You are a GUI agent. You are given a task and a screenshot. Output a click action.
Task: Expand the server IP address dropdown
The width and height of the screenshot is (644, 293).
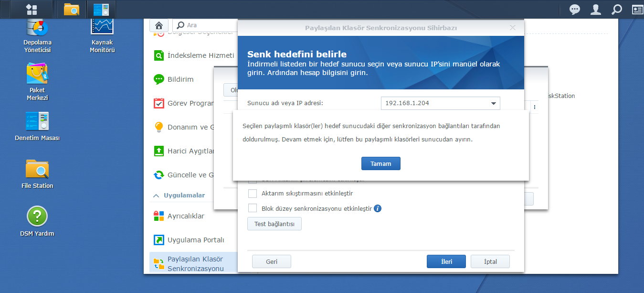click(493, 103)
